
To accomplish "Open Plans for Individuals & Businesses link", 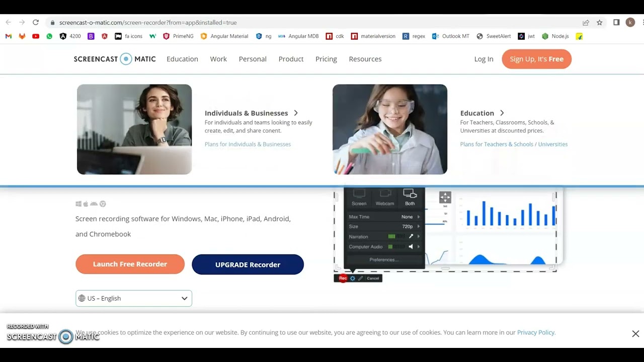I will point(248,144).
